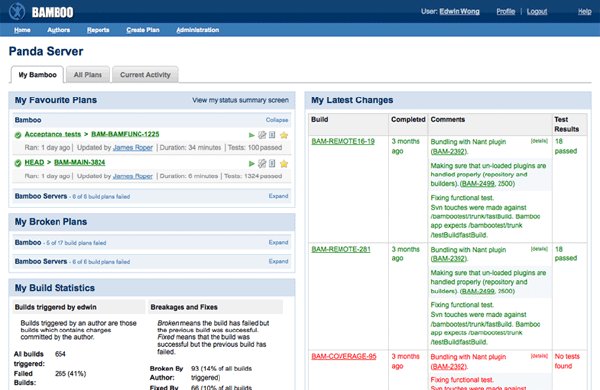Viewport: 600px width, 390px height.
Task: Expand Bamboo Servers under My Favourite Plans
Action: [278, 196]
